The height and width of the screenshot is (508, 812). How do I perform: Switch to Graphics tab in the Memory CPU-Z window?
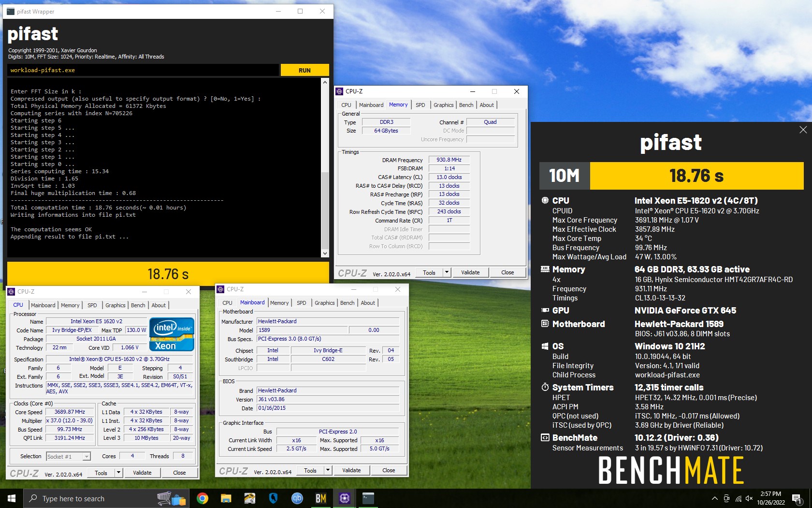click(x=443, y=105)
